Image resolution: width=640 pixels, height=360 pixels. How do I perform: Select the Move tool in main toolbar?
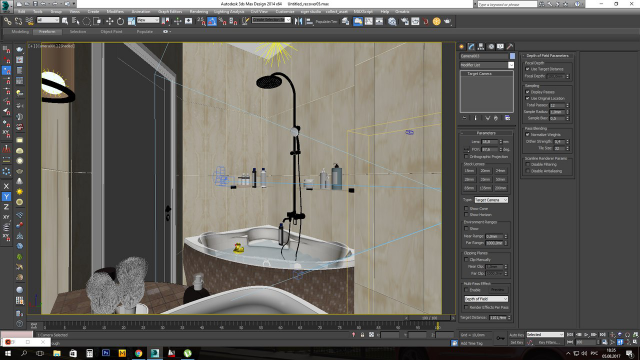pyautogui.click(x=109, y=21)
